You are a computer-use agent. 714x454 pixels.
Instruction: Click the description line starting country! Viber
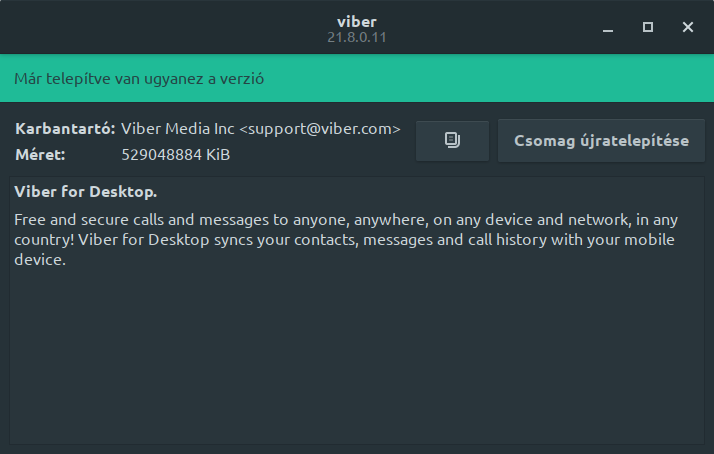[344, 240]
